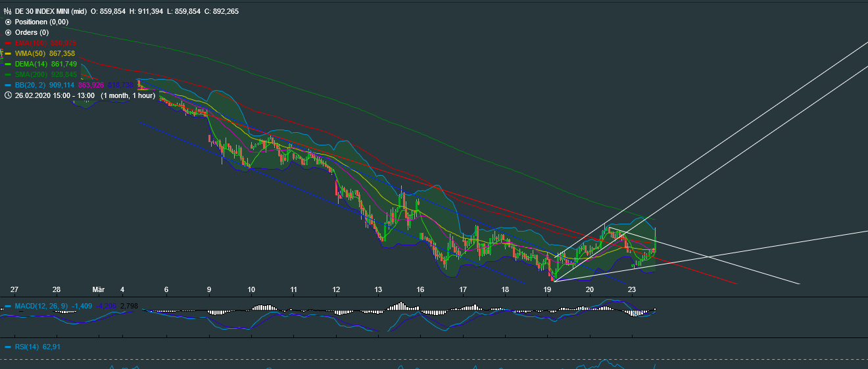Toggle the Orders (0) visibility marker
The height and width of the screenshot is (369, 868).
click(8, 32)
